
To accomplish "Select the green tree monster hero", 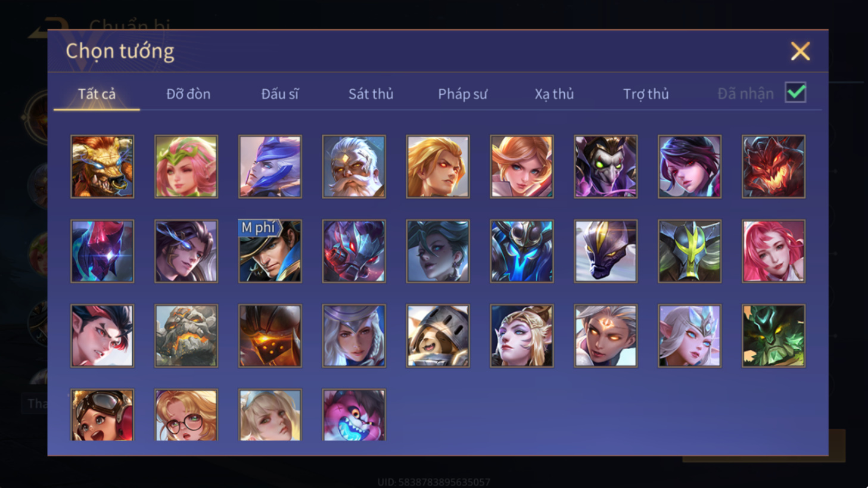I will (773, 335).
